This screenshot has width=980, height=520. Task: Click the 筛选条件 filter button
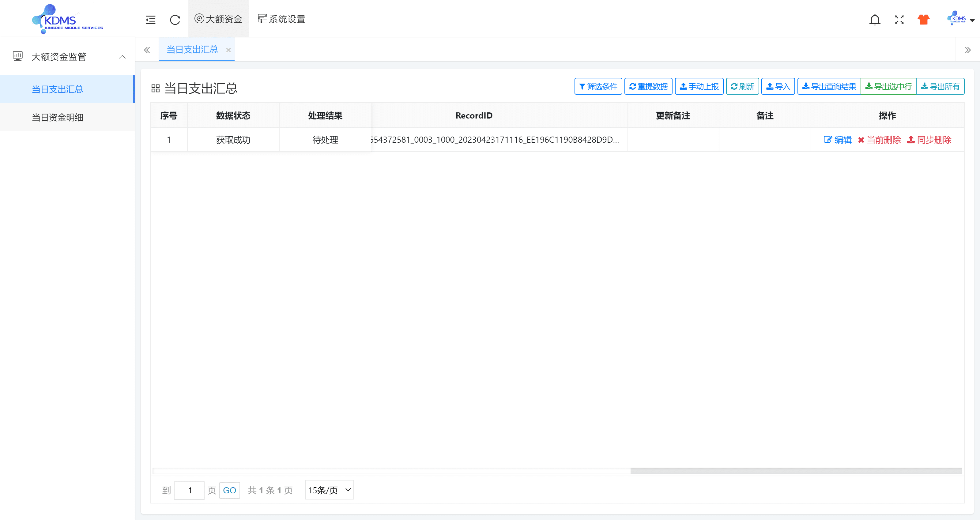coord(598,86)
